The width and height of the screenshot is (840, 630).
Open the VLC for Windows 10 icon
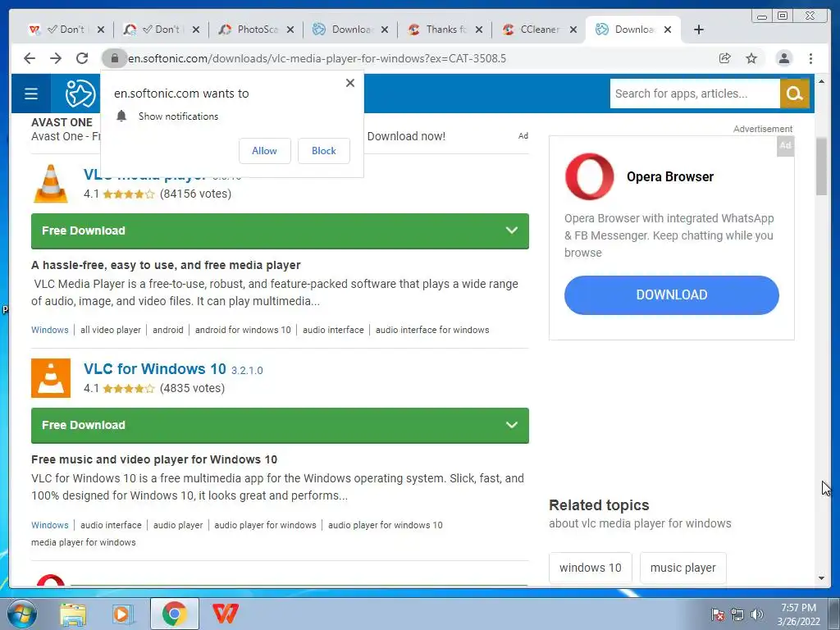(51, 378)
